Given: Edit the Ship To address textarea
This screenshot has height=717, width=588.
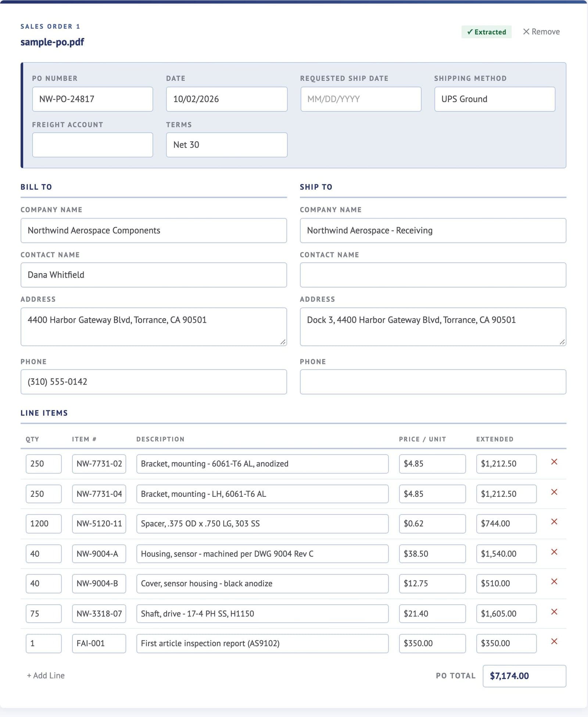Looking at the screenshot, I should 433,327.
